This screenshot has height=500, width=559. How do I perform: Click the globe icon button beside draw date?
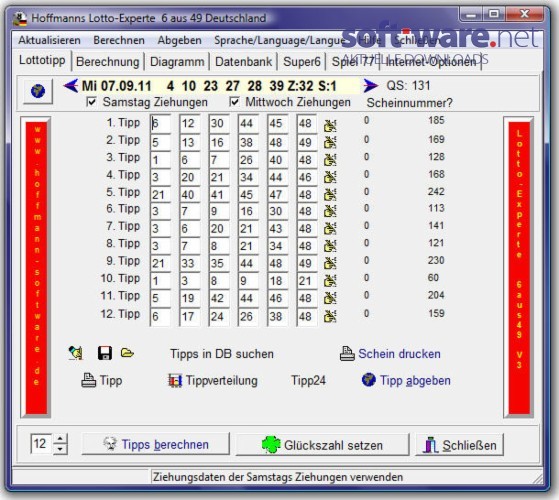pyautogui.click(x=38, y=91)
